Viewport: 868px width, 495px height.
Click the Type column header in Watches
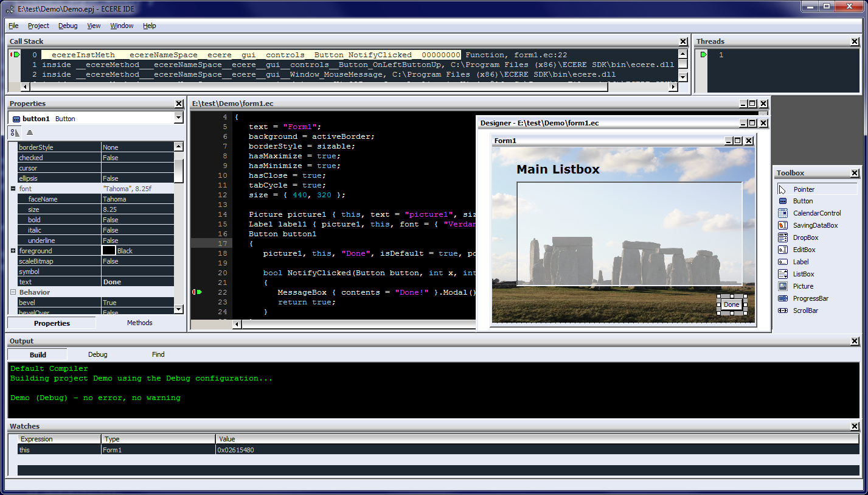coord(158,439)
